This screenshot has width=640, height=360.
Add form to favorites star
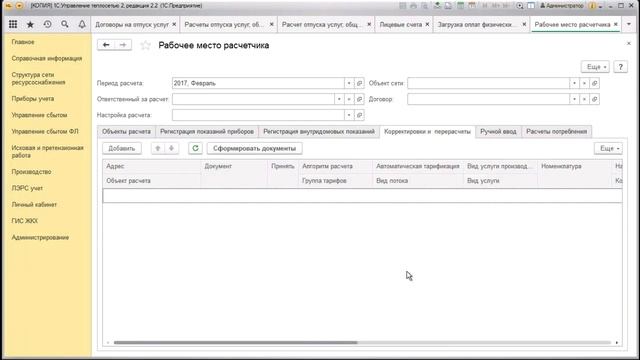click(145, 45)
